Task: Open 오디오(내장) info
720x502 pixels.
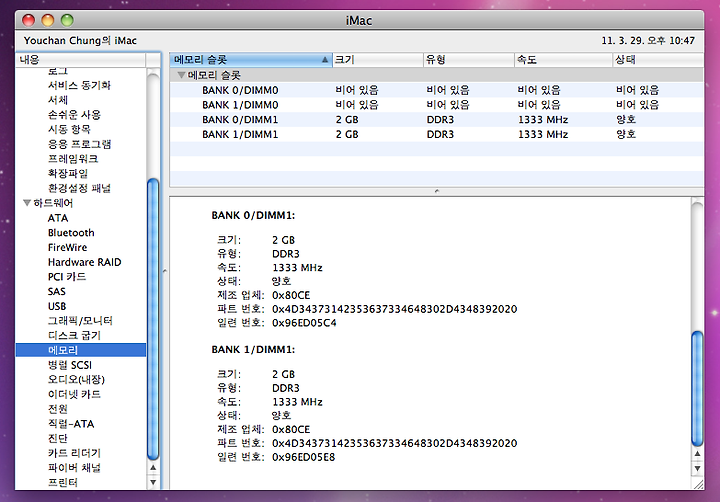Action: pos(76,379)
